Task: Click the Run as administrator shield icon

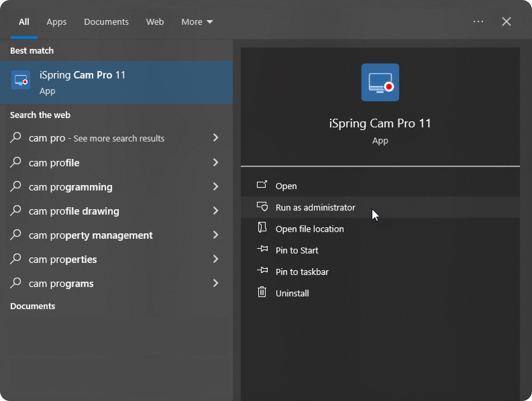Action: click(x=262, y=206)
